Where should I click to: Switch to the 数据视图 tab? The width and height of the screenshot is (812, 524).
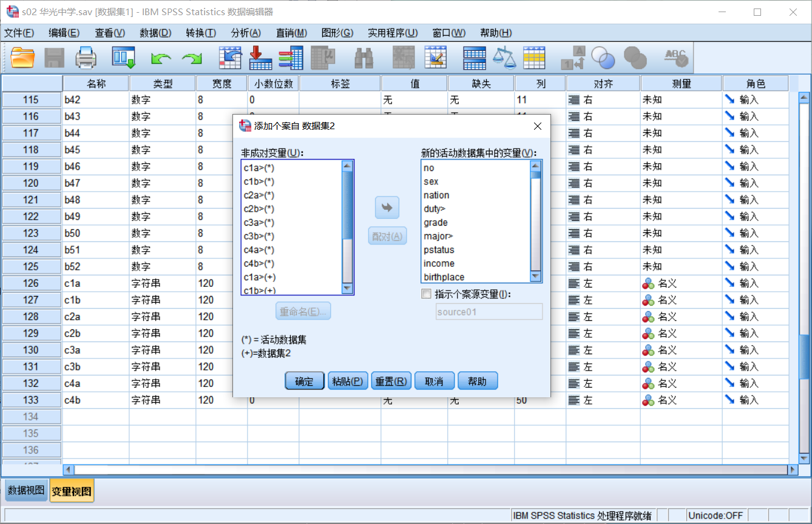click(26, 491)
